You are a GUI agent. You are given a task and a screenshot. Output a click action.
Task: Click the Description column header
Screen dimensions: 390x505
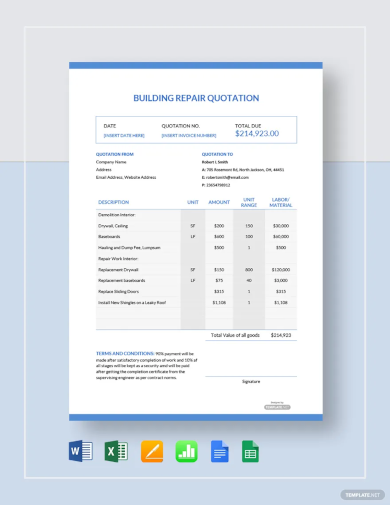(113, 202)
